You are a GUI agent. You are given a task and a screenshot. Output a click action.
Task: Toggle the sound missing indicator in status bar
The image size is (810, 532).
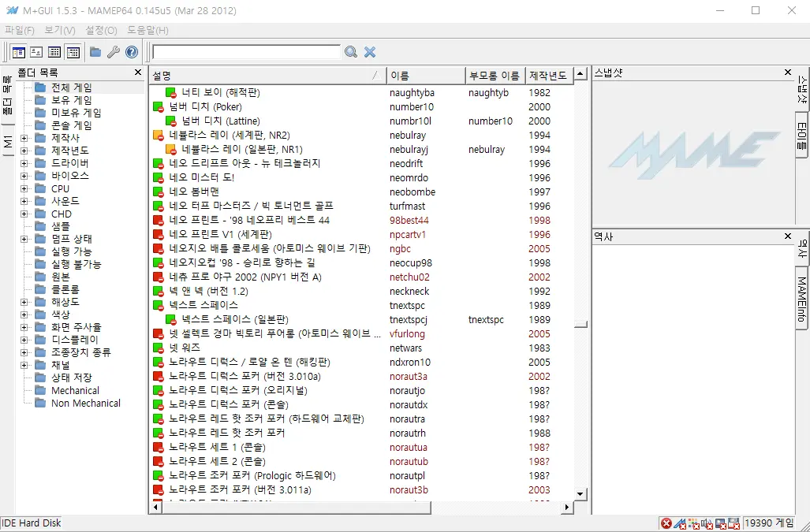(707, 523)
